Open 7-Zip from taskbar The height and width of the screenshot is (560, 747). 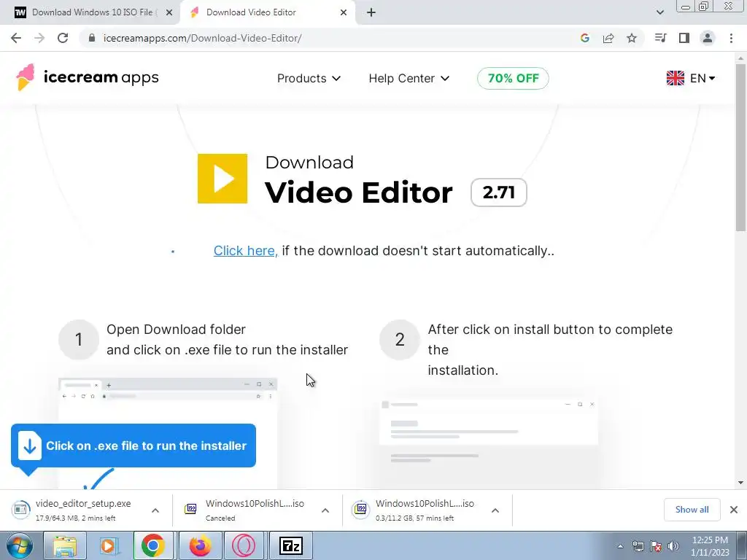[x=291, y=545]
